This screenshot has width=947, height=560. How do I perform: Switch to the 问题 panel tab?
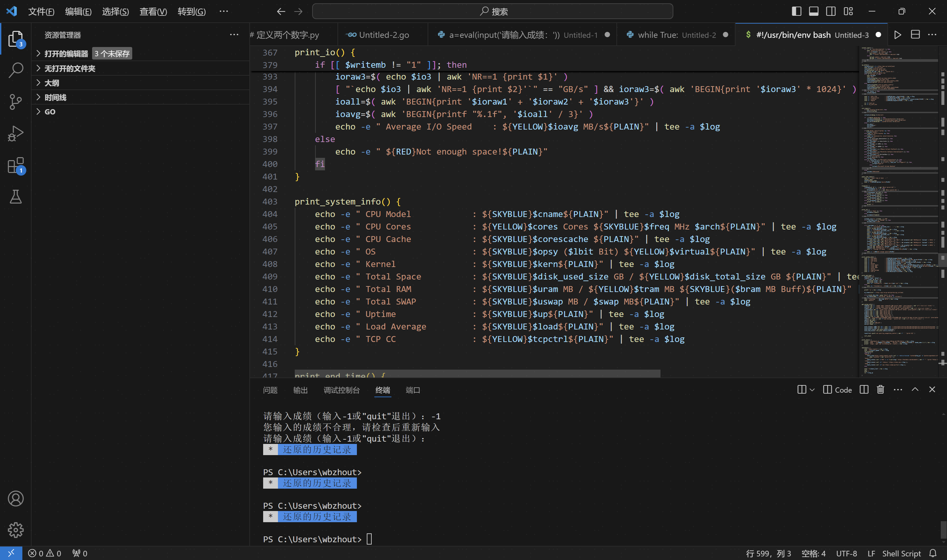pos(270,390)
